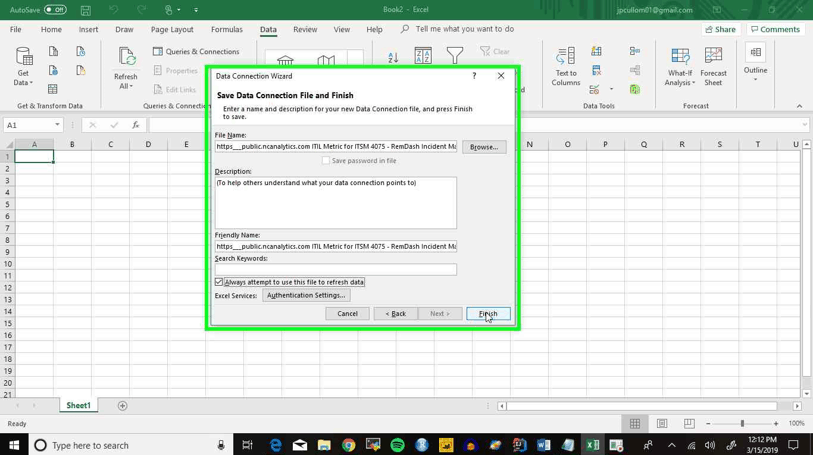Click the File Name input field

[x=336, y=147]
